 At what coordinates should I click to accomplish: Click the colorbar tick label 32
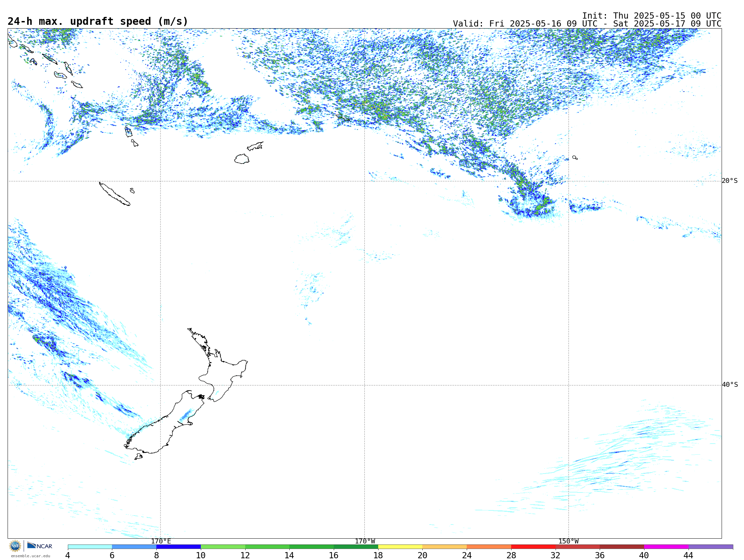556,555
